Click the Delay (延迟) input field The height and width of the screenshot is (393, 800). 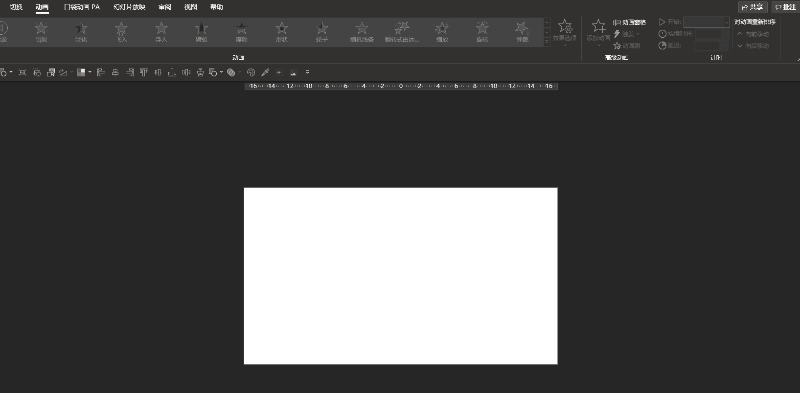[712, 45]
